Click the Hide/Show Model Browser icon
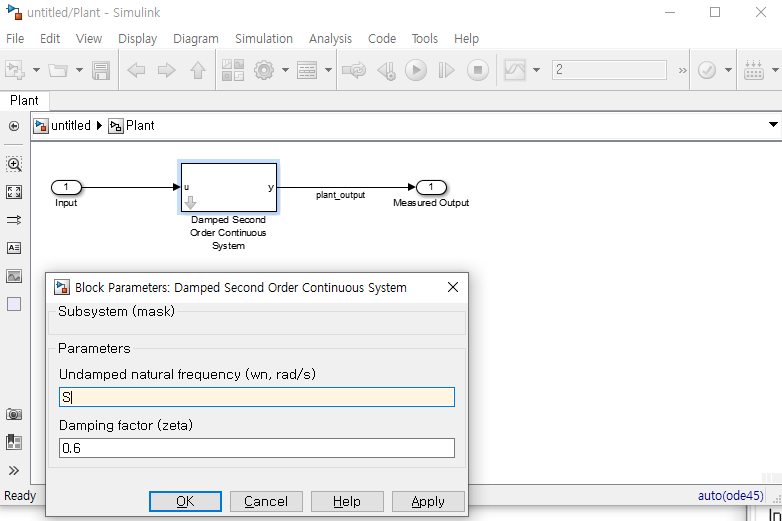782x521 pixels. tap(14, 126)
